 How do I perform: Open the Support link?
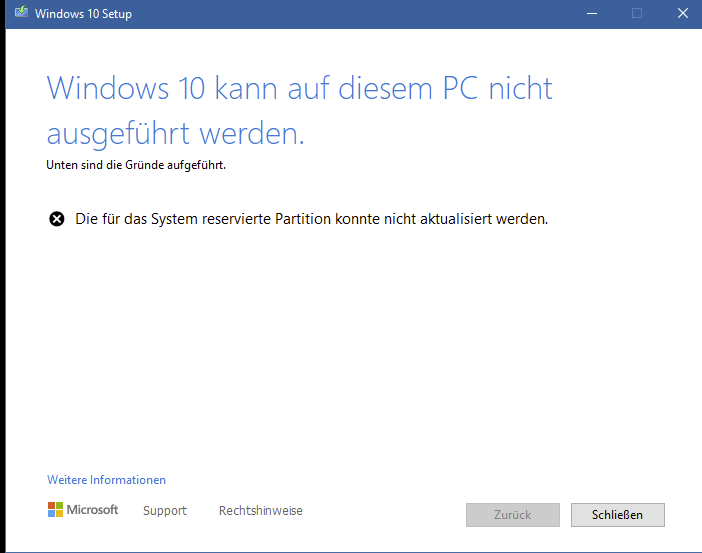[x=165, y=510]
